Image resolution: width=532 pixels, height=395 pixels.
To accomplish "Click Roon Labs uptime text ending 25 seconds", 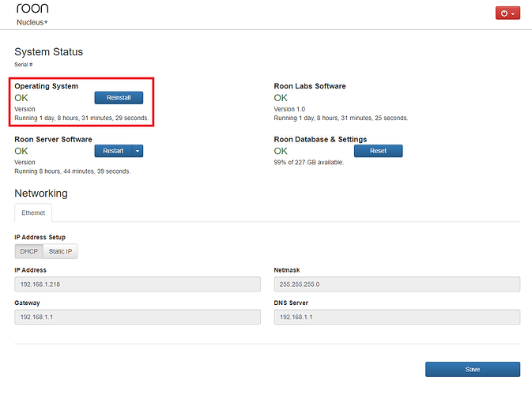I will click(341, 118).
